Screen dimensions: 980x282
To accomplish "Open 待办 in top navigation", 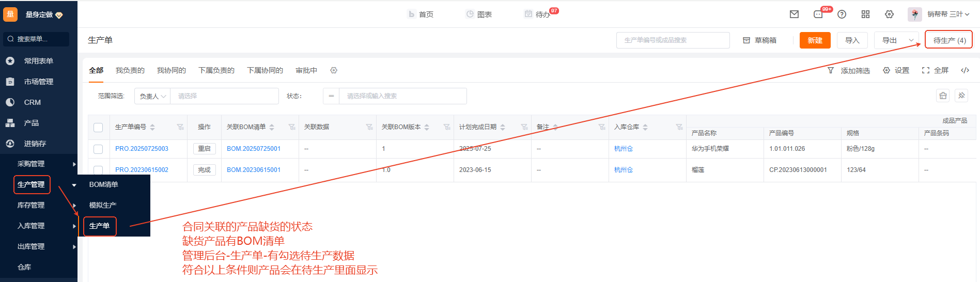I will pyautogui.click(x=537, y=14).
